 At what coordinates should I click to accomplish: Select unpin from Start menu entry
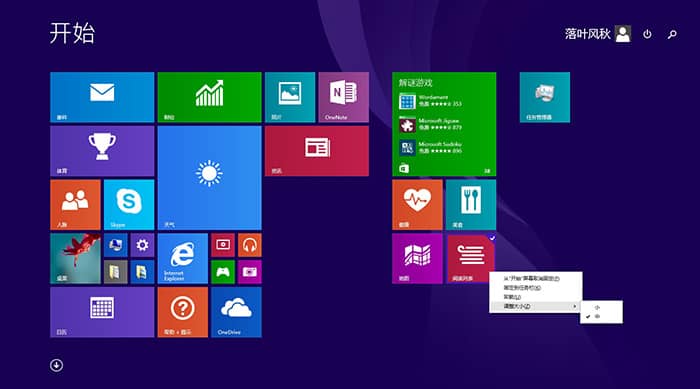coord(536,278)
